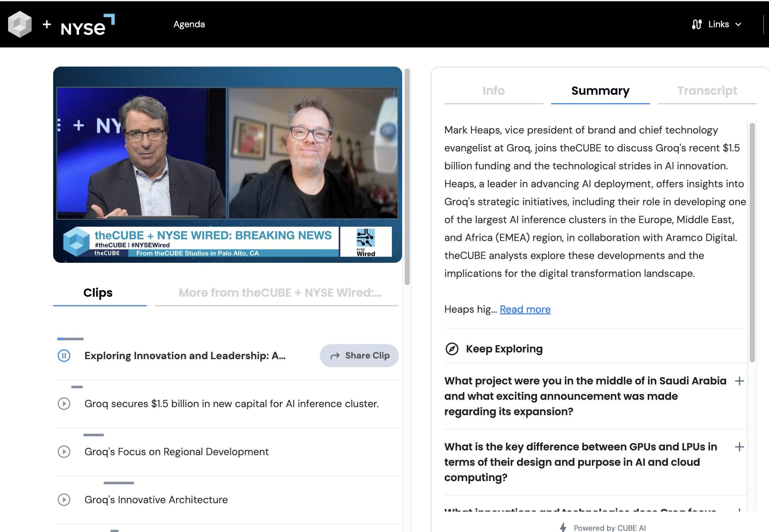Click timeline marker above Regional Development clip

(94, 435)
